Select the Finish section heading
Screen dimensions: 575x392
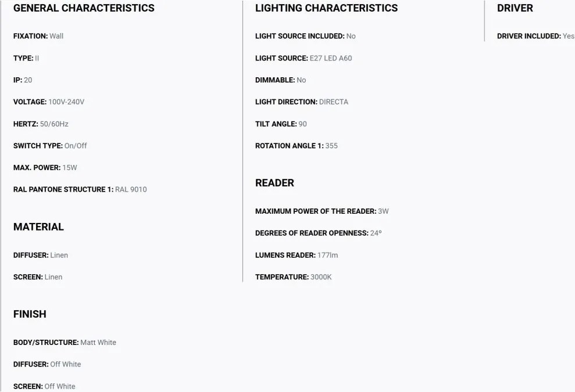point(30,314)
